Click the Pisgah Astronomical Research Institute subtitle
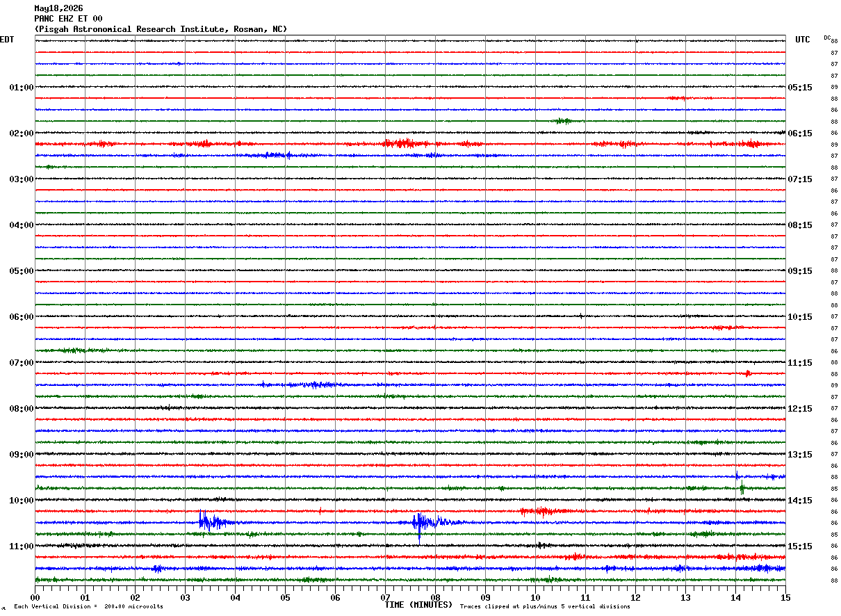 coord(161,29)
